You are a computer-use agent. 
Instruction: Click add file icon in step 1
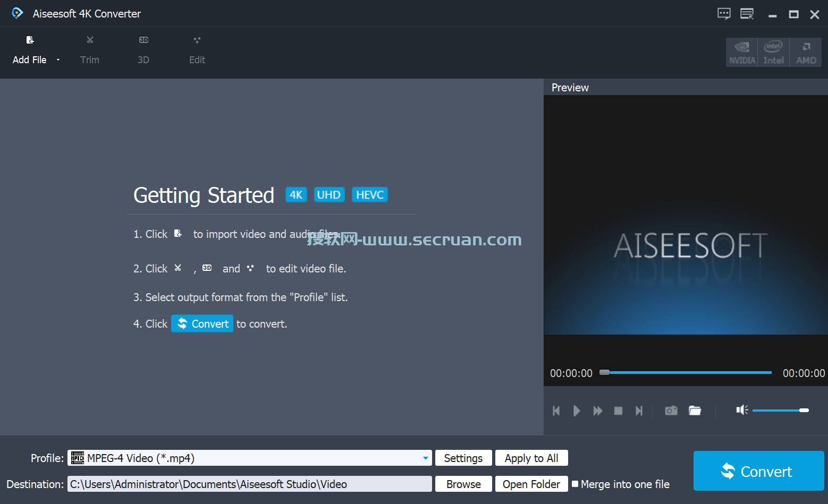pyautogui.click(x=178, y=233)
